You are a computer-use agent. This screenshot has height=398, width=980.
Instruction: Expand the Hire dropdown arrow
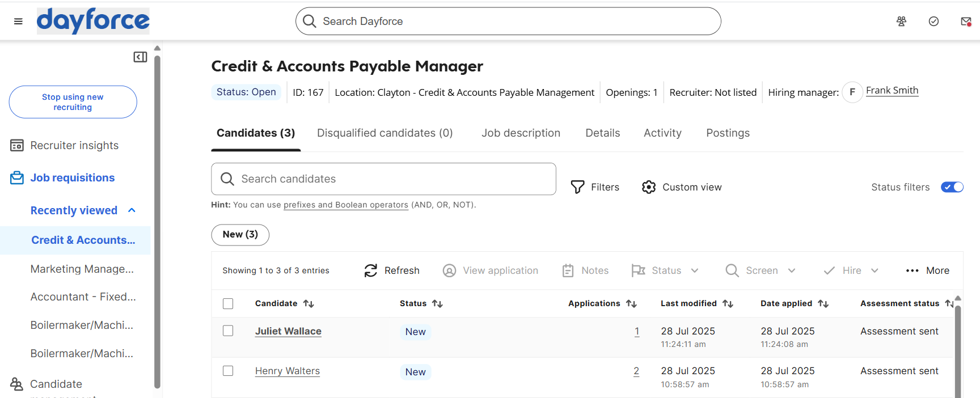pos(875,270)
